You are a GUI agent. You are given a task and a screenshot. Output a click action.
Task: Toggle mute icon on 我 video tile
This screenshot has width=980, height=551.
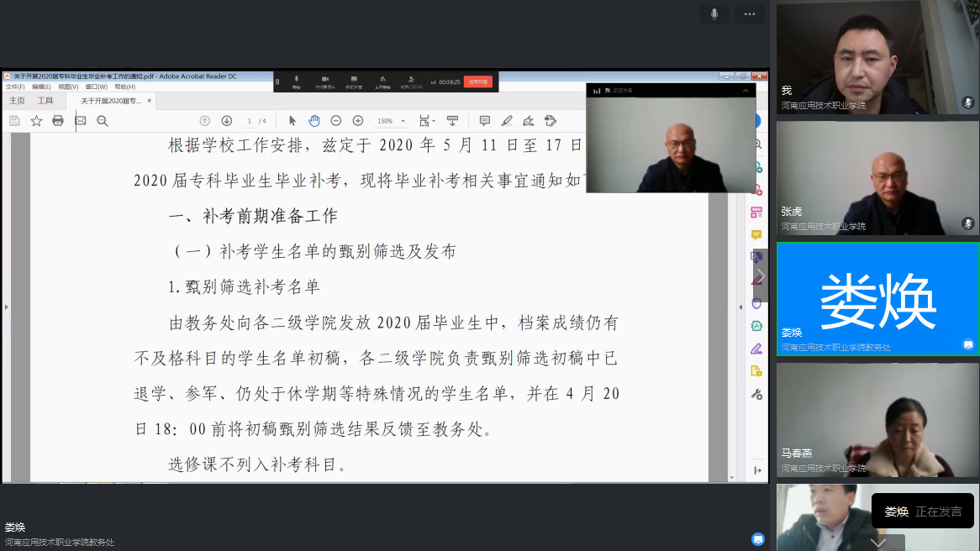[968, 102]
